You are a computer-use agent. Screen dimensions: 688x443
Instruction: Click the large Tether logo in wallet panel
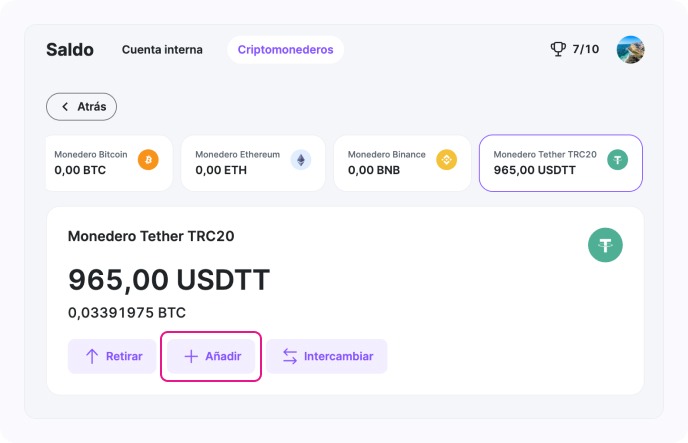[x=605, y=244]
